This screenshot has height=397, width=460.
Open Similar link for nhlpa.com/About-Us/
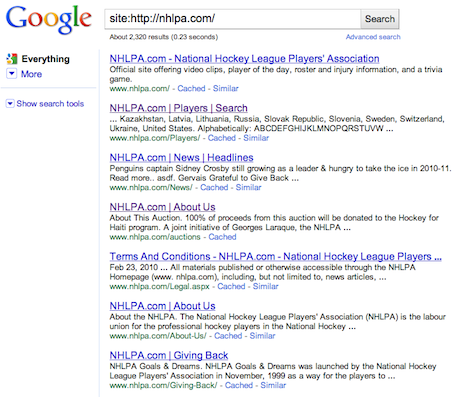pyautogui.click(x=262, y=336)
